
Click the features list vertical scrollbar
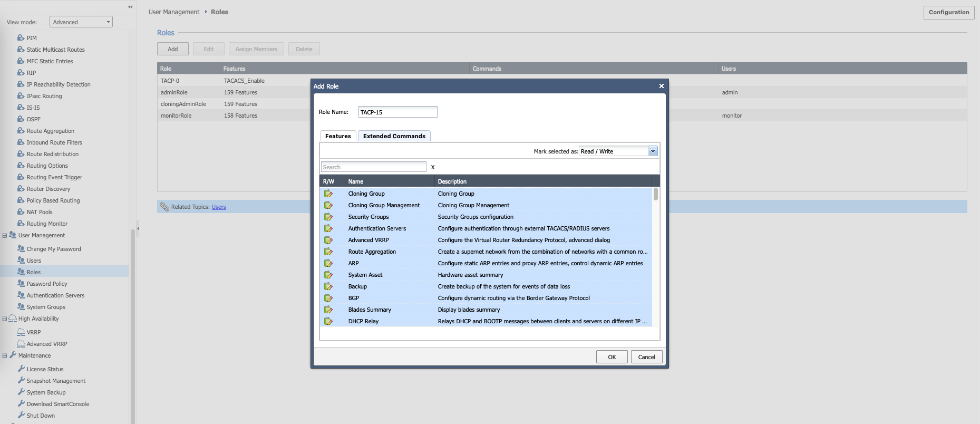656,195
